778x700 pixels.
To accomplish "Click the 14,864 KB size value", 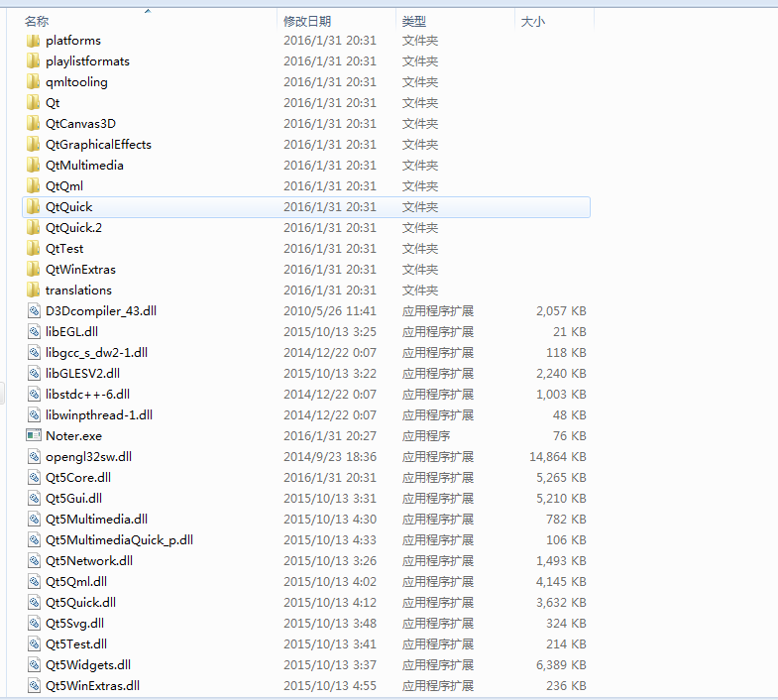I will point(558,457).
